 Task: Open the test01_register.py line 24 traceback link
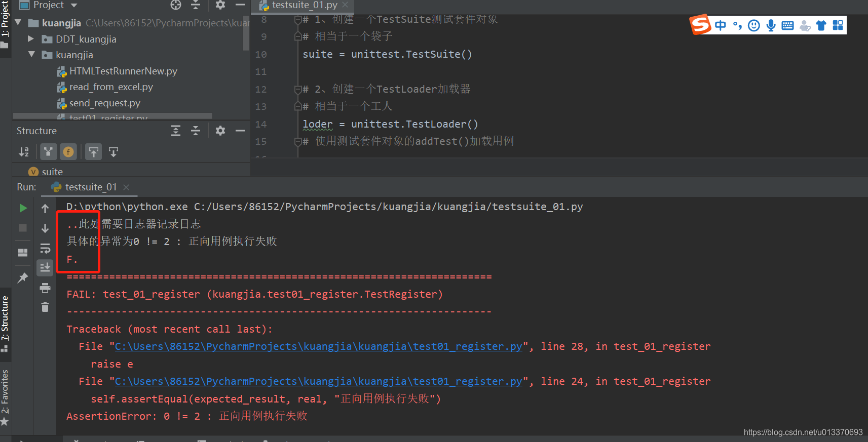pos(318,381)
